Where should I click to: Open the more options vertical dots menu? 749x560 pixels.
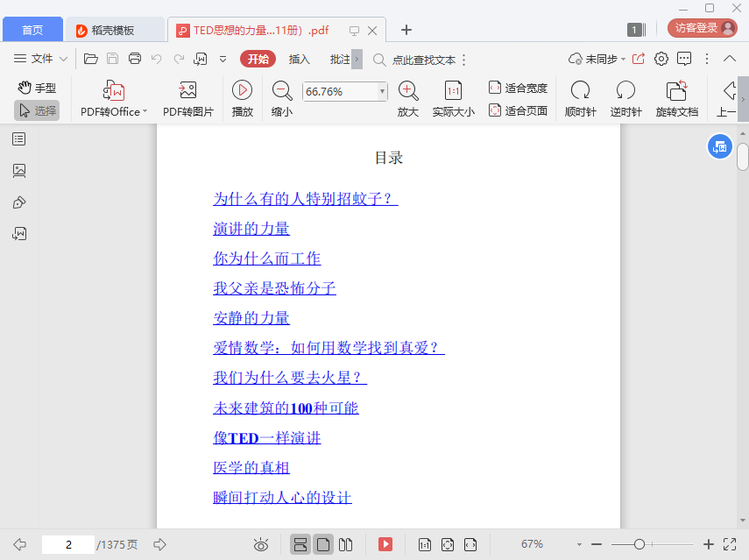coord(707,59)
